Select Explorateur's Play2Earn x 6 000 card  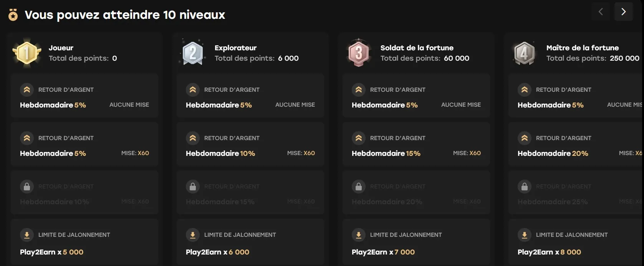click(250, 243)
